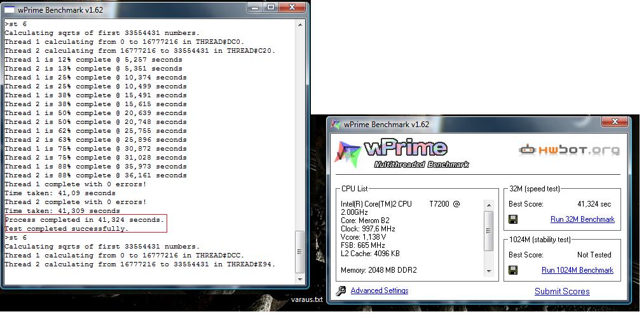The image size is (644, 314).
Task: Click the 'Process completed in 41,324 seconds.' line
Action: (85, 220)
